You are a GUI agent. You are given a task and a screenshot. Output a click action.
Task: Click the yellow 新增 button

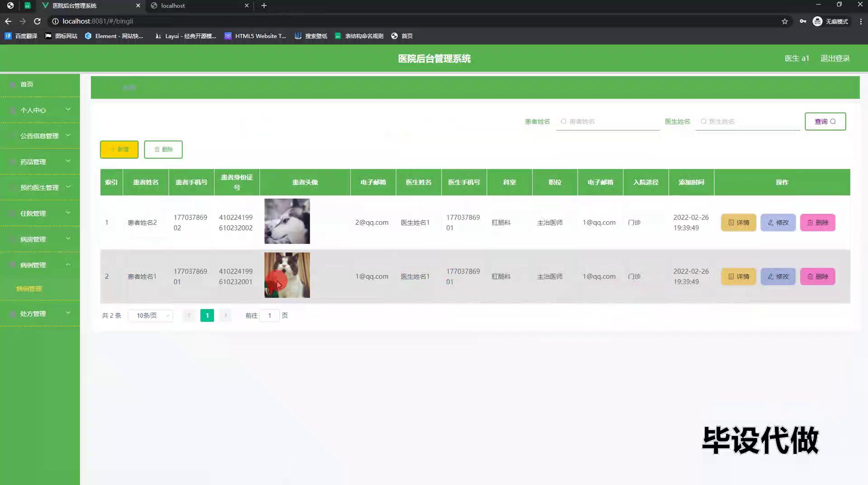119,149
